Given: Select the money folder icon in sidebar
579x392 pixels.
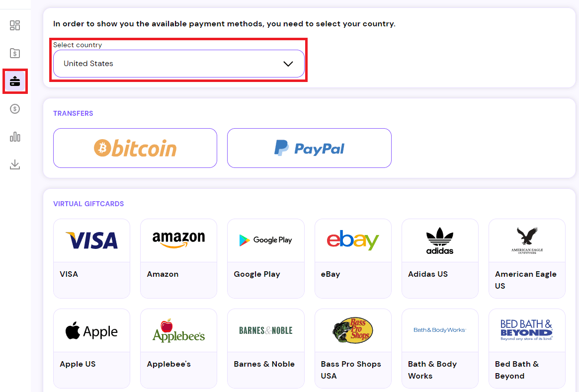Looking at the screenshot, I should pos(15,53).
